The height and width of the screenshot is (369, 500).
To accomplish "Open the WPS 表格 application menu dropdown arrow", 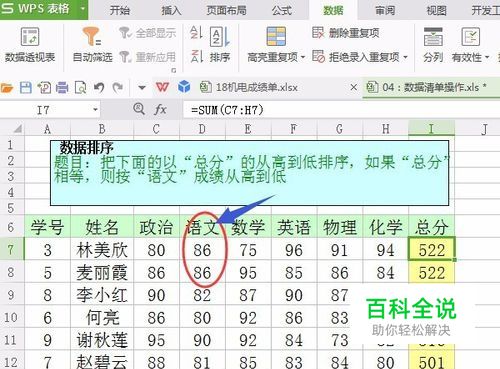I will pos(83,8).
